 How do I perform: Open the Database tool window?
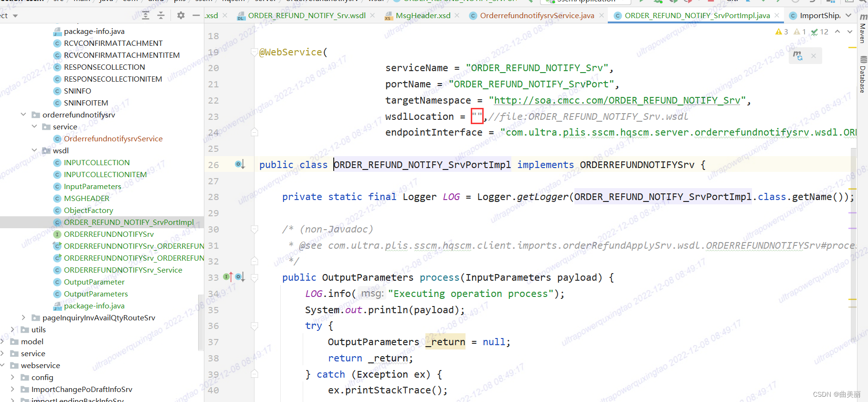coord(863,74)
